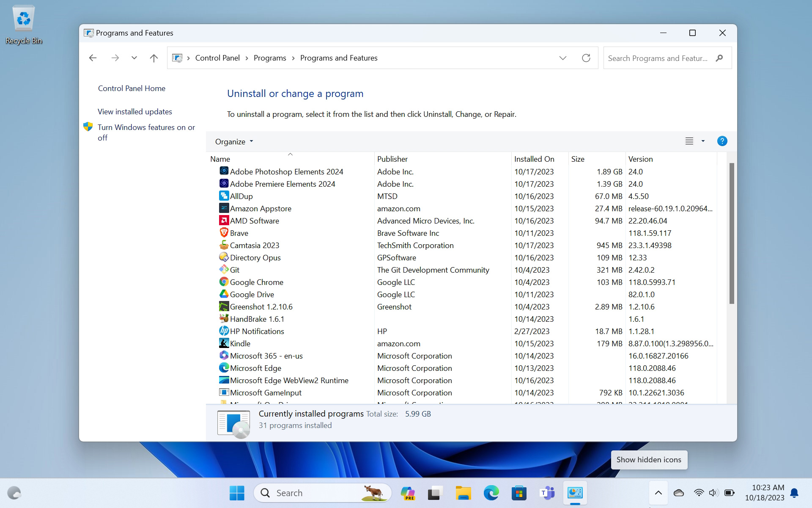Click the change view list icon
The height and width of the screenshot is (508, 812).
click(x=689, y=141)
